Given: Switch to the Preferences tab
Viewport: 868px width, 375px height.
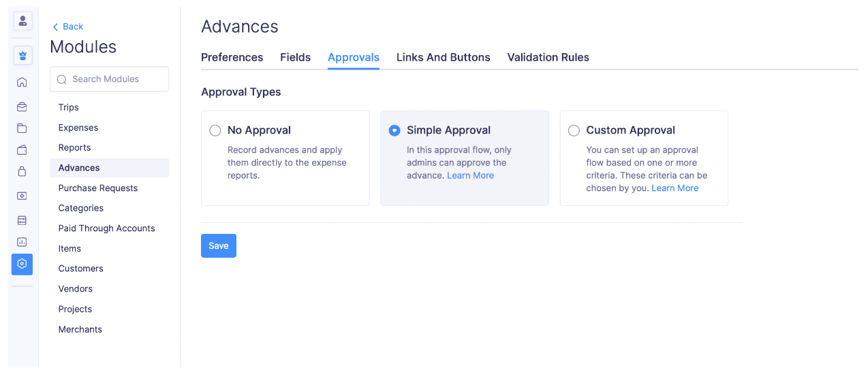Looking at the screenshot, I should pyautogui.click(x=232, y=57).
